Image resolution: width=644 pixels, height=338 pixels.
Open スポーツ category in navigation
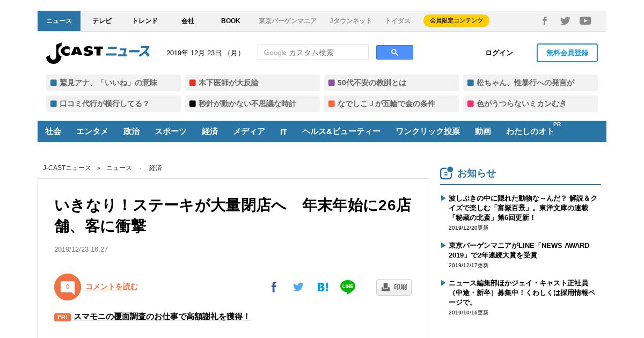point(171,131)
